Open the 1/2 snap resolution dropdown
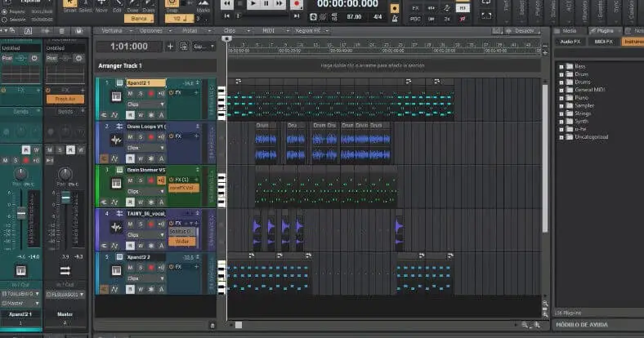644x338 pixels. tap(180, 19)
